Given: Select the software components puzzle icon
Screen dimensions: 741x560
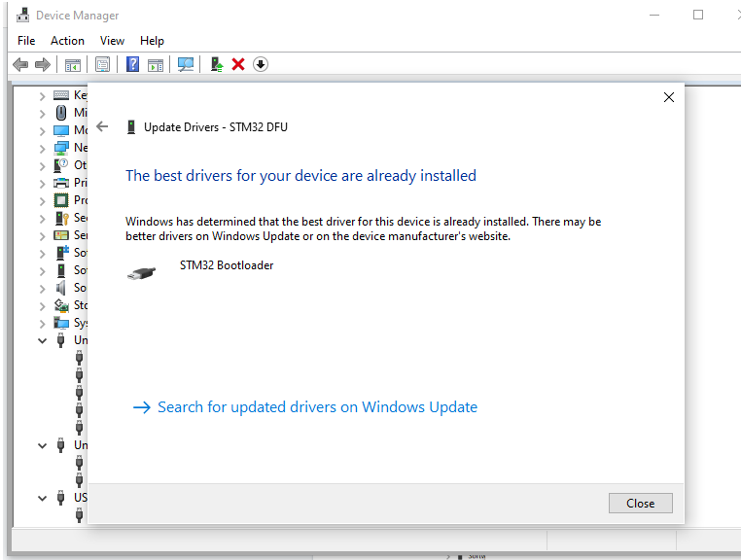Looking at the screenshot, I should tap(62, 253).
